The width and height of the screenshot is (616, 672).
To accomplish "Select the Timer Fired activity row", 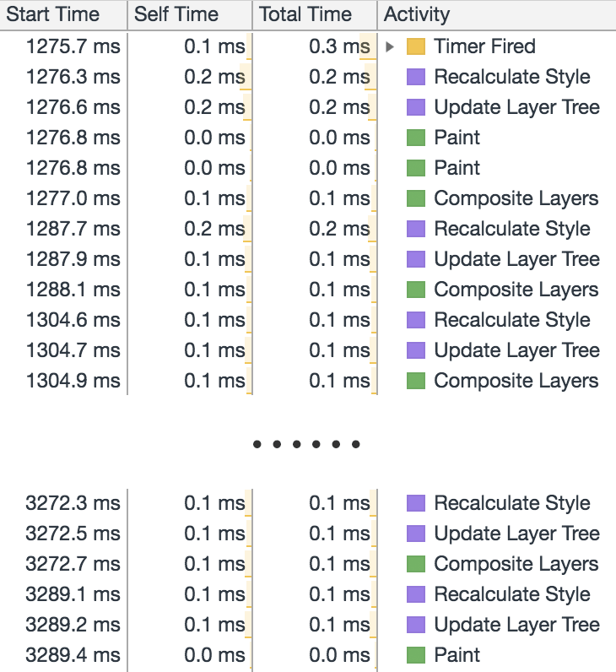I will (x=484, y=46).
